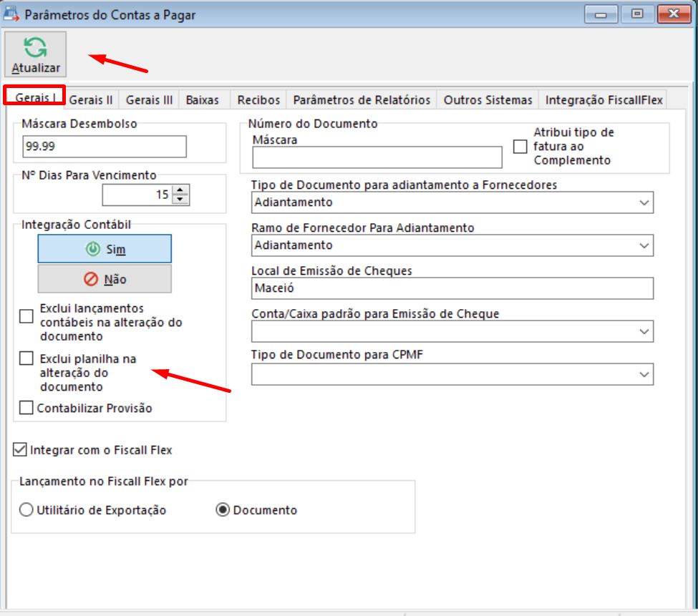Open the Gerais III tab

tap(149, 100)
